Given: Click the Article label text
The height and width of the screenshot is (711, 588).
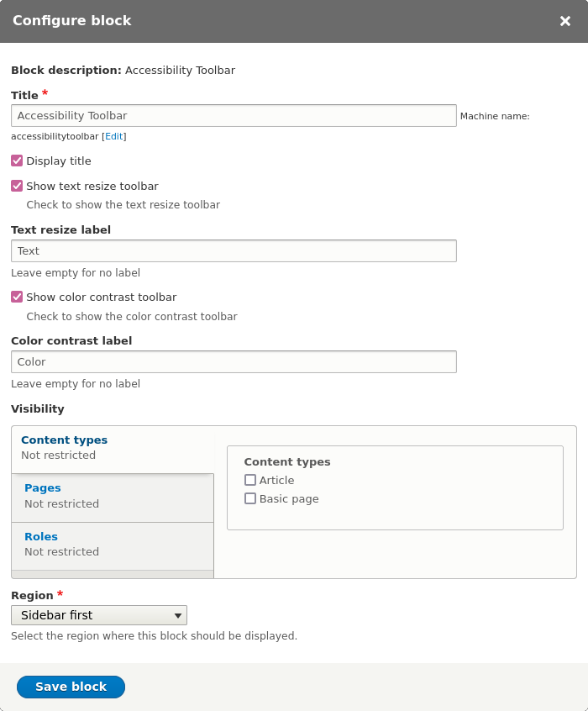Looking at the screenshot, I should click(x=277, y=480).
